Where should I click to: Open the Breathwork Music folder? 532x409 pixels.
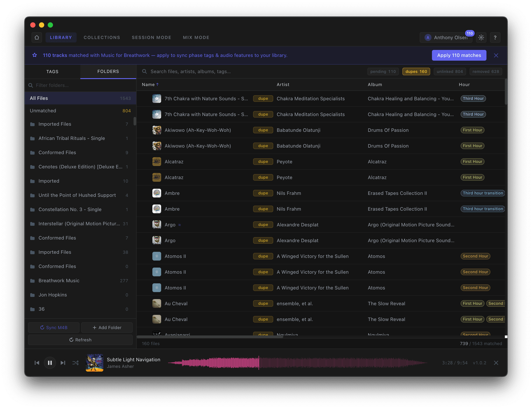80,280
